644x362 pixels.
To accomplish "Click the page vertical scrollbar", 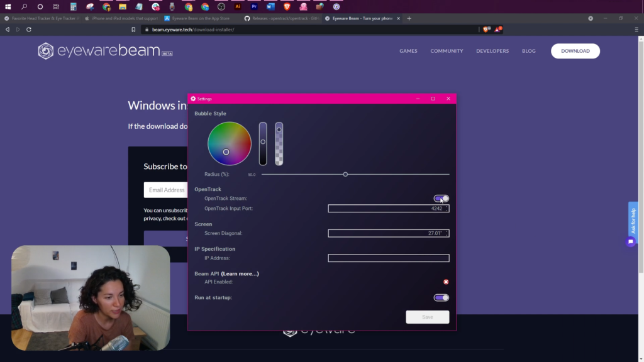I will pos(641,156).
